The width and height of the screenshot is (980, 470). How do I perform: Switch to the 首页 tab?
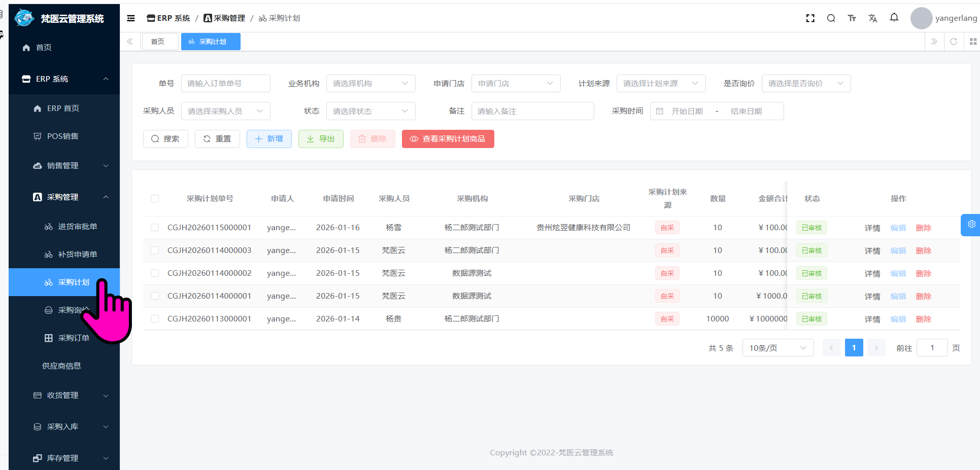coord(158,42)
